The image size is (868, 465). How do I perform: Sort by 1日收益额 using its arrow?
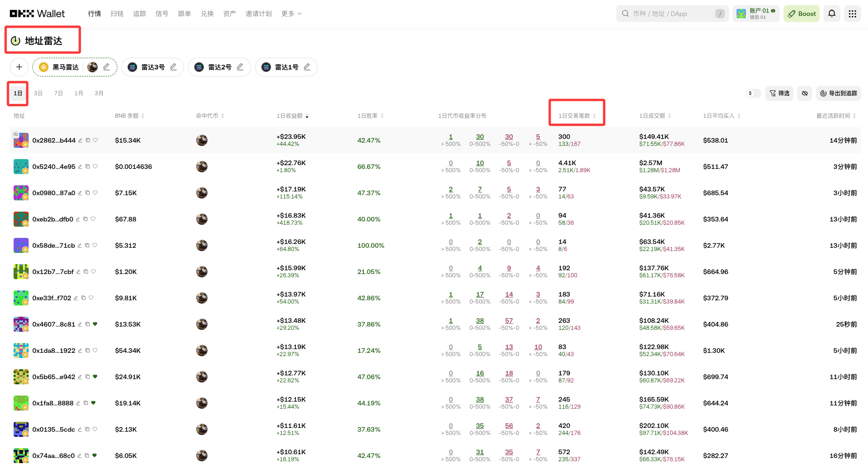pyautogui.click(x=308, y=116)
